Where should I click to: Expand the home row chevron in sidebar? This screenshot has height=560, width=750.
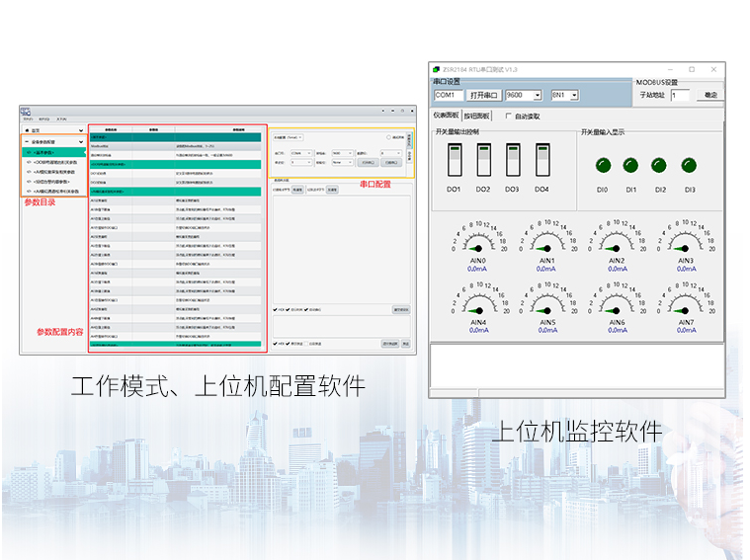81,130
